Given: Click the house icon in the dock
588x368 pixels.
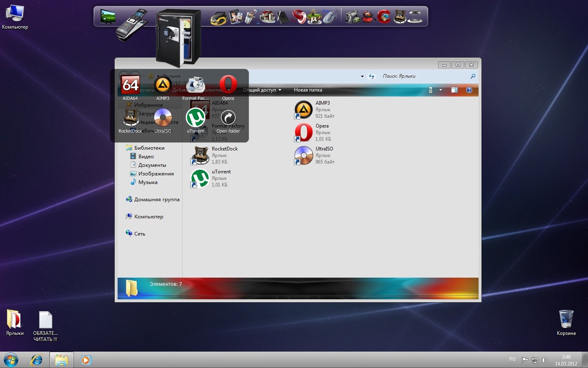Looking at the screenshot, I should (268, 17).
